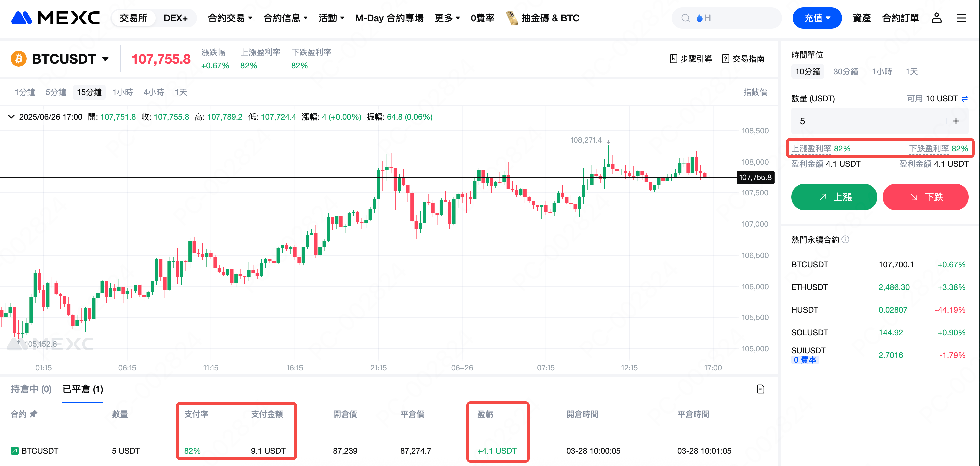Click the trading guide question icon
980x466 pixels.
[725, 59]
